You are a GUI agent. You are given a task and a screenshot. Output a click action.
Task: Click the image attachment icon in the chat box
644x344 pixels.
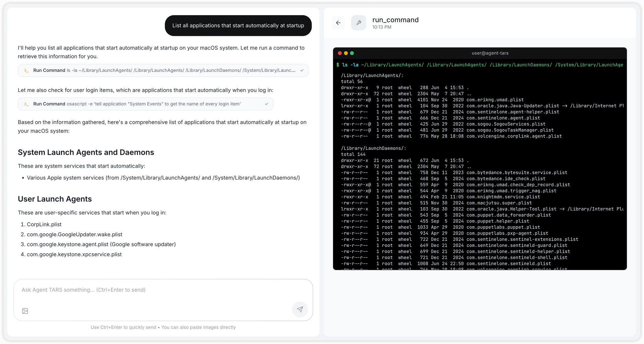(25, 311)
